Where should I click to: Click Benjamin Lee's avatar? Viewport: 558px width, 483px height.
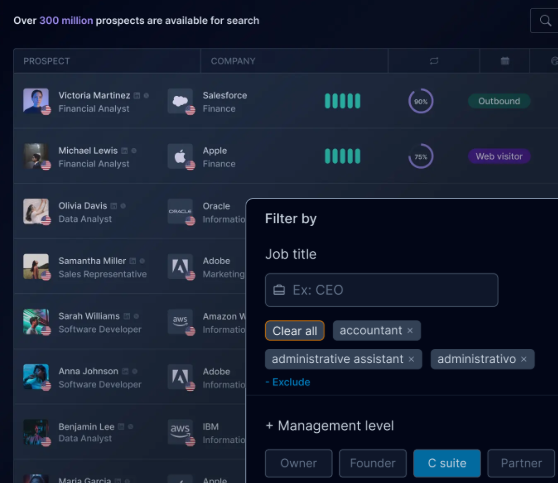(x=36, y=432)
